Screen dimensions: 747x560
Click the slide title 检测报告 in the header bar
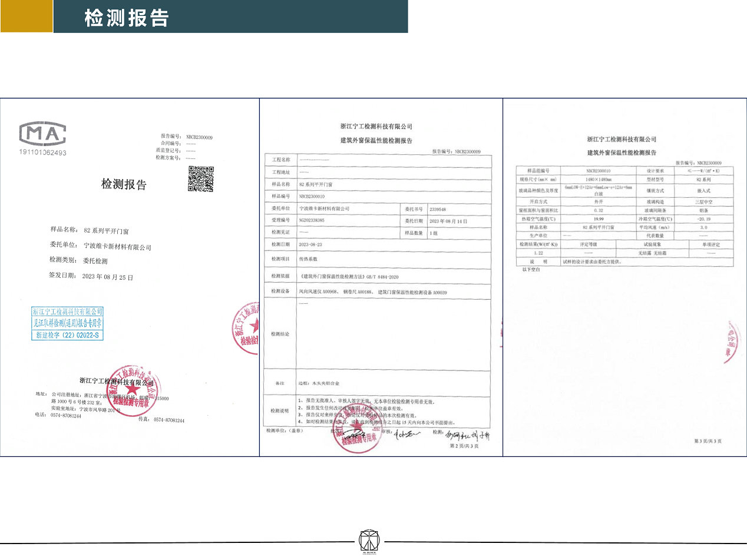tap(127, 19)
